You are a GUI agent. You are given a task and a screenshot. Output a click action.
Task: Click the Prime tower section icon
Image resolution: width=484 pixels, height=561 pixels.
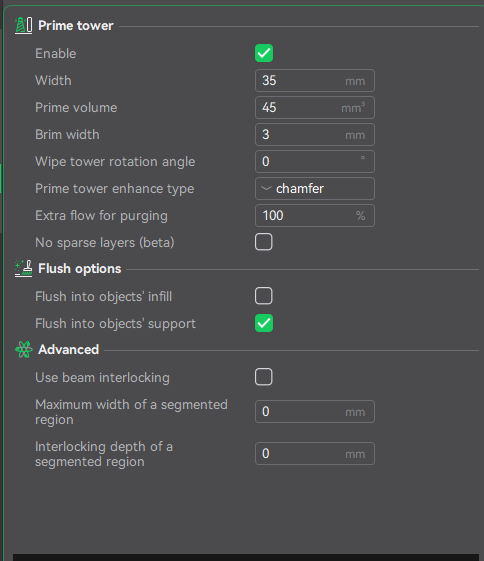(24, 26)
